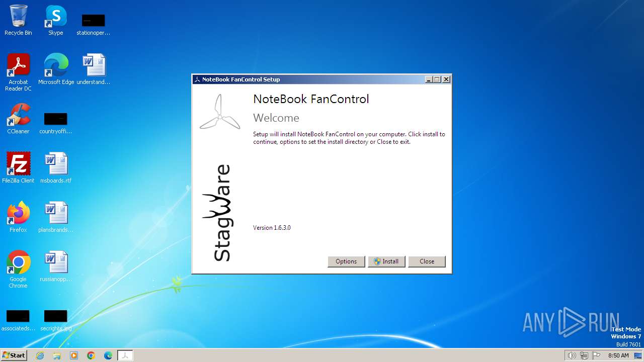The width and height of the screenshot is (644, 362).
Task: Select msboards.rtf document icon
Action: click(x=56, y=167)
